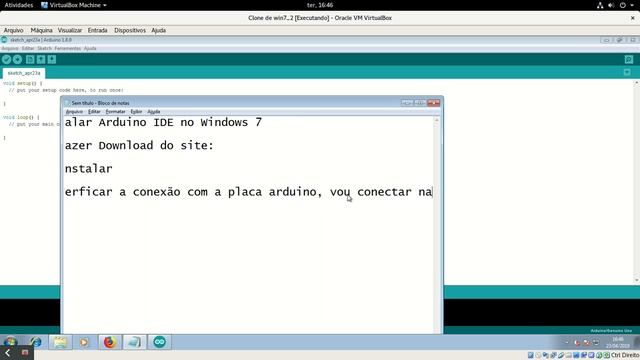Close the Oracle VM VirtualBox window
Screen dimensions: 640x360
point(633,18)
